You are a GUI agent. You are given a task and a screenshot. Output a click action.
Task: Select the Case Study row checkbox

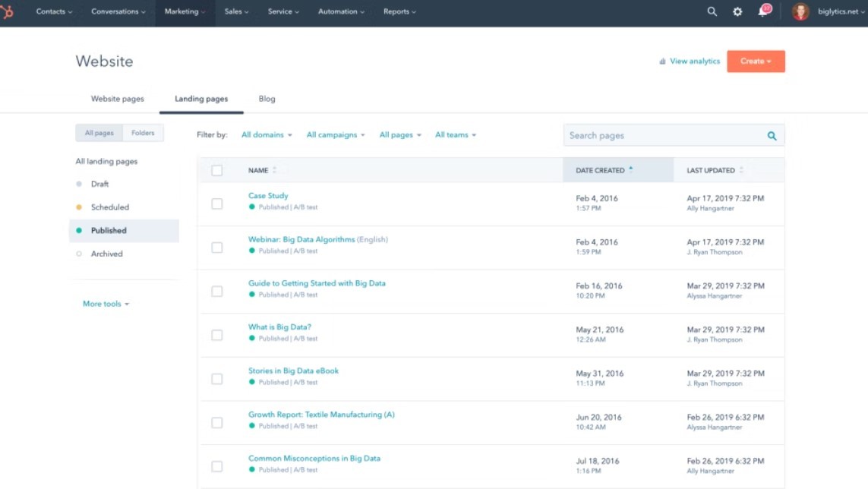click(x=217, y=203)
